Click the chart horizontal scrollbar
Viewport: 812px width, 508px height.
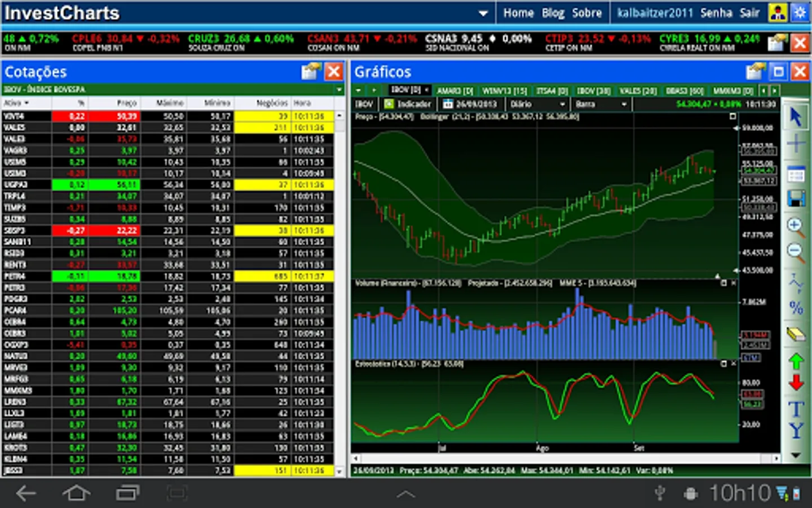tap(566, 458)
